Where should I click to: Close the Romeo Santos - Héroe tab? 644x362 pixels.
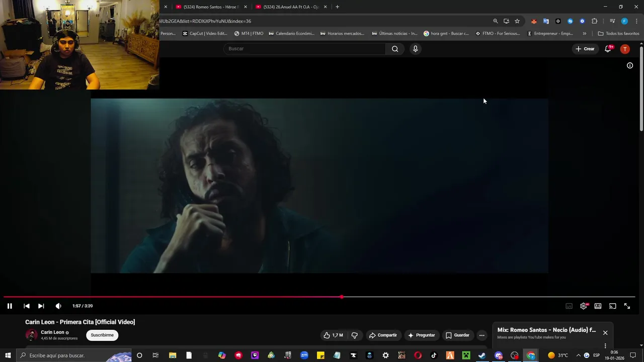point(246,7)
